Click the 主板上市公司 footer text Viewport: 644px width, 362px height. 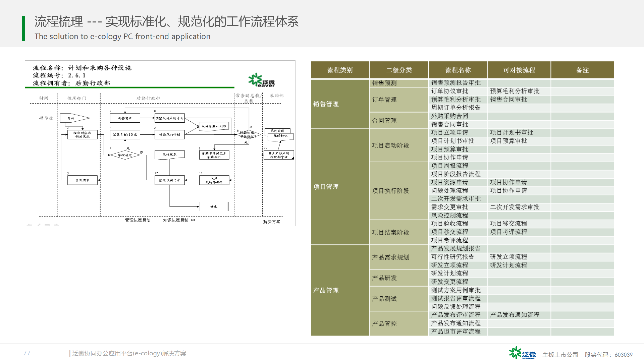560,355
